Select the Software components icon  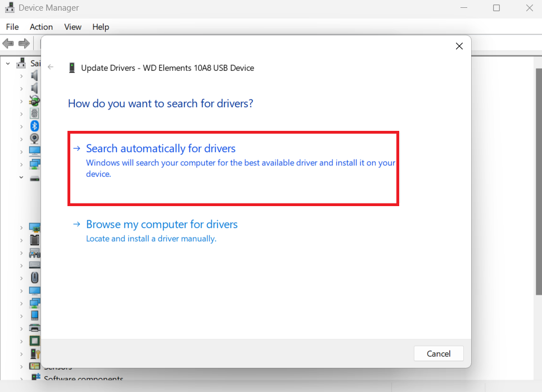click(35, 377)
